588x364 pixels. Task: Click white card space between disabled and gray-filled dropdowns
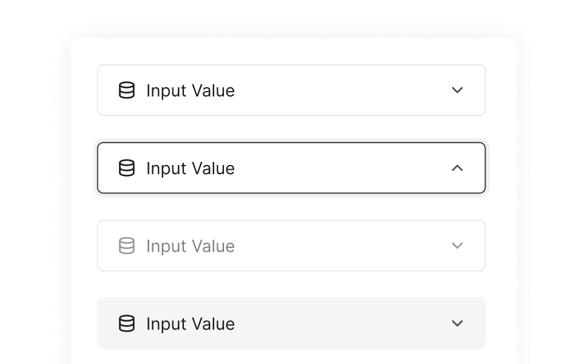pyautogui.click(x=291, y=284)
